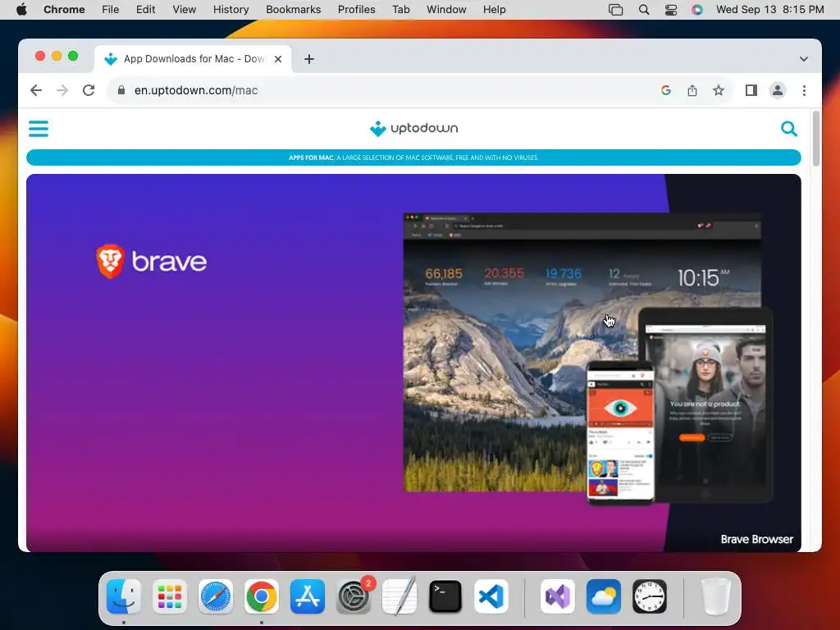The width and height of the screenshot is (840, 630).
Task: Toggle Chrome's side panel
Action: tap(751, 90)
